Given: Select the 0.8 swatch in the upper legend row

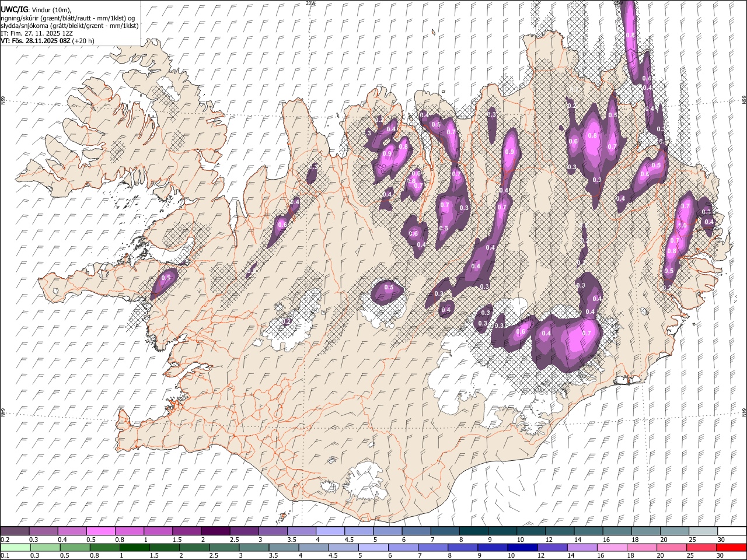Looking at the screenshot, I should 129,531.
